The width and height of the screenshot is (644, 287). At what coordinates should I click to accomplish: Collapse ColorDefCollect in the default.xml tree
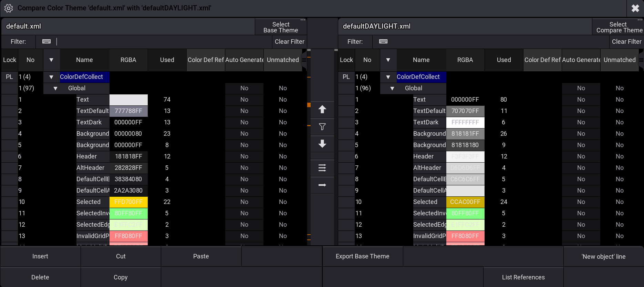[x=51, y=77]
